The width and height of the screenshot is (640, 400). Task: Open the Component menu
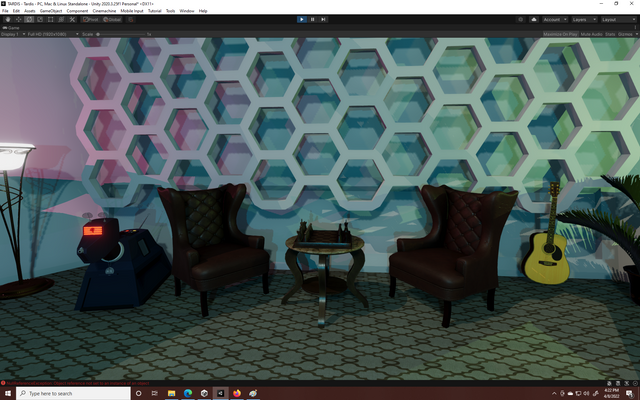point(77,11)
